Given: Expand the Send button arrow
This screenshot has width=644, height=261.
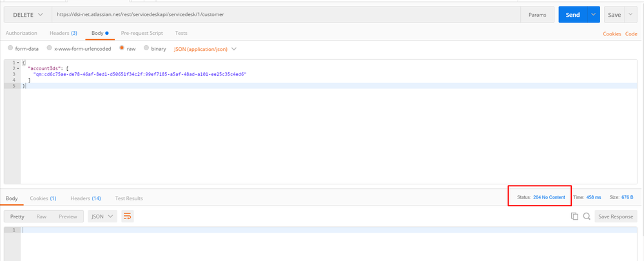Looking at the screenshot, I should point(594,14).
